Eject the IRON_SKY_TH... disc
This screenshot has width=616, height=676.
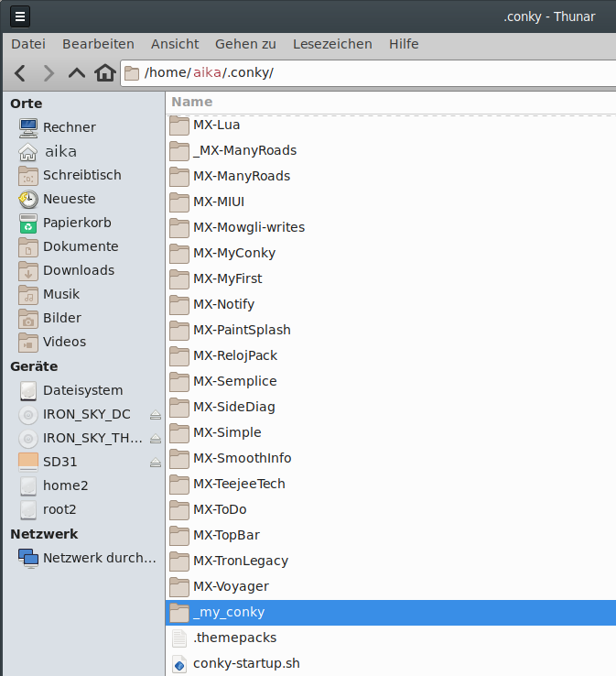tap(156, 439)
